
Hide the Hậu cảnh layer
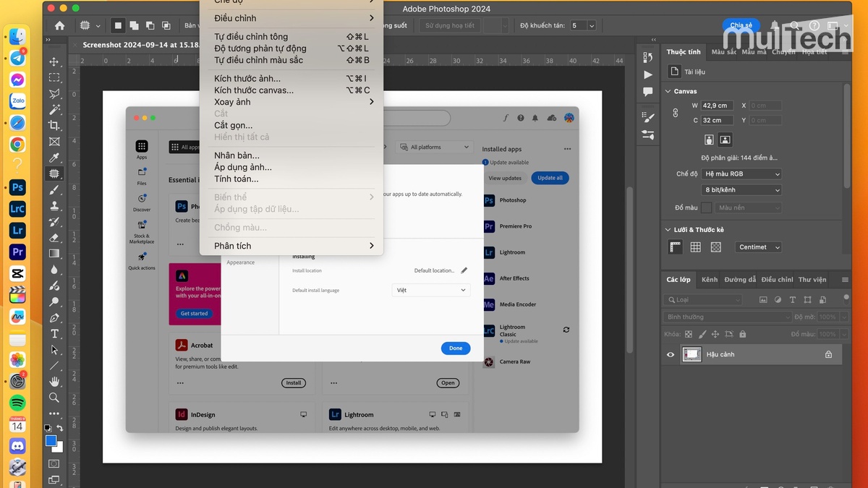click(671, 354)
